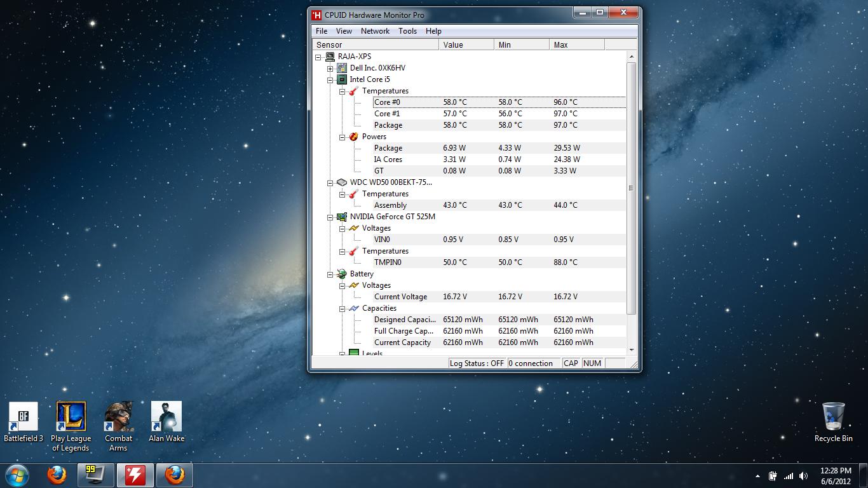
Task: Open the volume speaker tray icon
Action: point(804,476)
